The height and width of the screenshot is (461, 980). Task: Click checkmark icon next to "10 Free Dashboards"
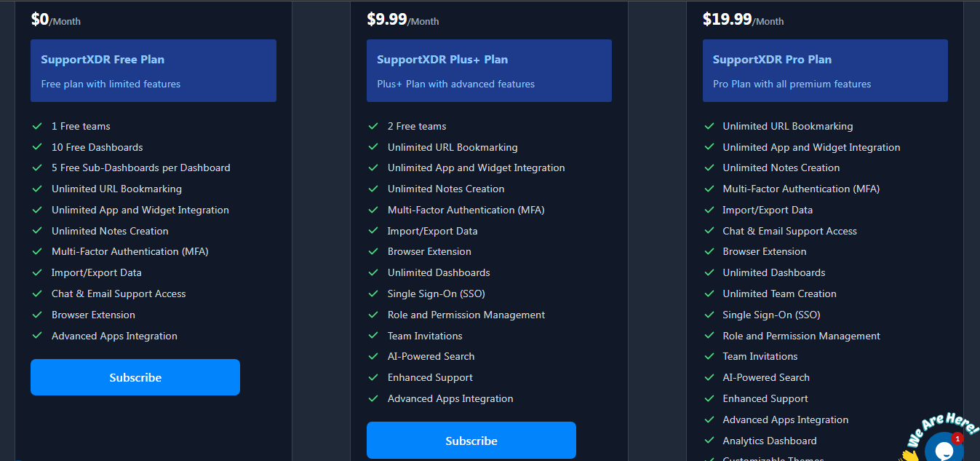[x=37, y=147]
